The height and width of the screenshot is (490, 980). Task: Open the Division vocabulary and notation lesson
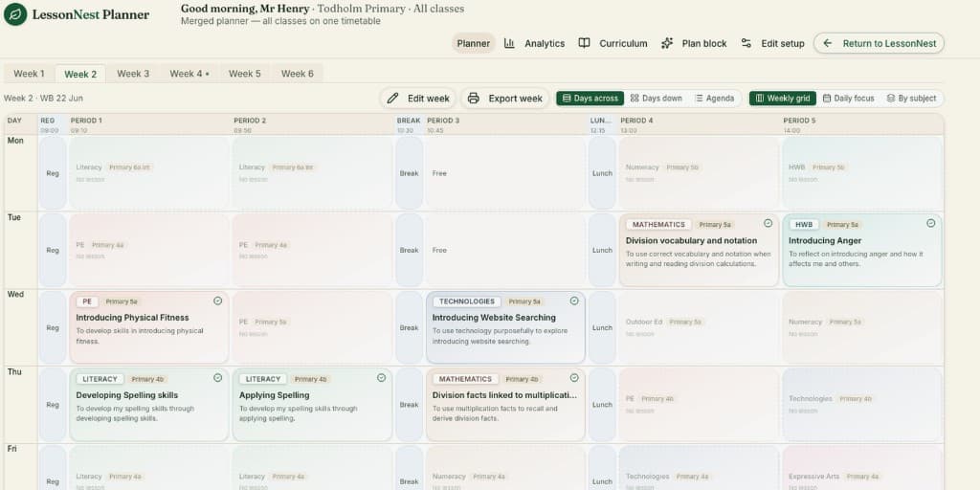click(x=699, y=250)
